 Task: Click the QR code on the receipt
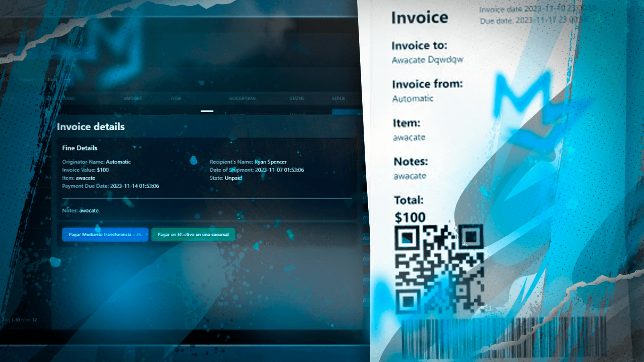tap(439, 269)
